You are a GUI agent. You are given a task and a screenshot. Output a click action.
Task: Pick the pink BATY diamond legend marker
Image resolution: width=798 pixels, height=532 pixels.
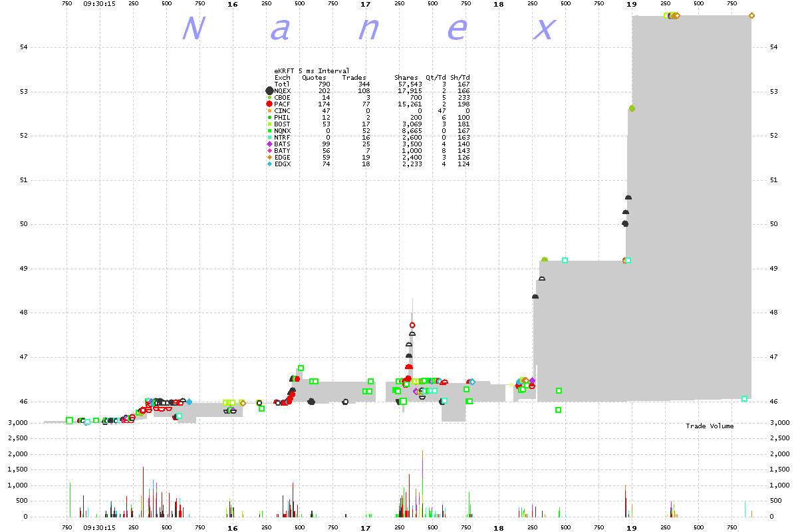pyautogui.click(x=269, y=151)
